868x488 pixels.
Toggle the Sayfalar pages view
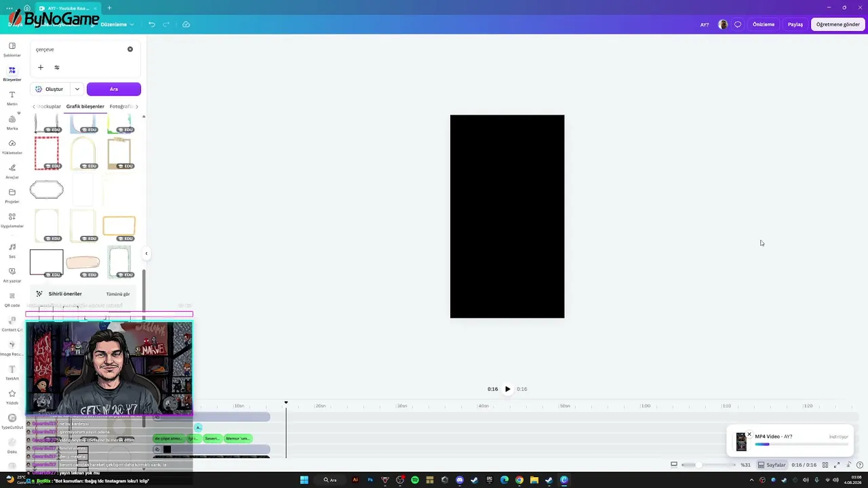(x=772, y=465)
